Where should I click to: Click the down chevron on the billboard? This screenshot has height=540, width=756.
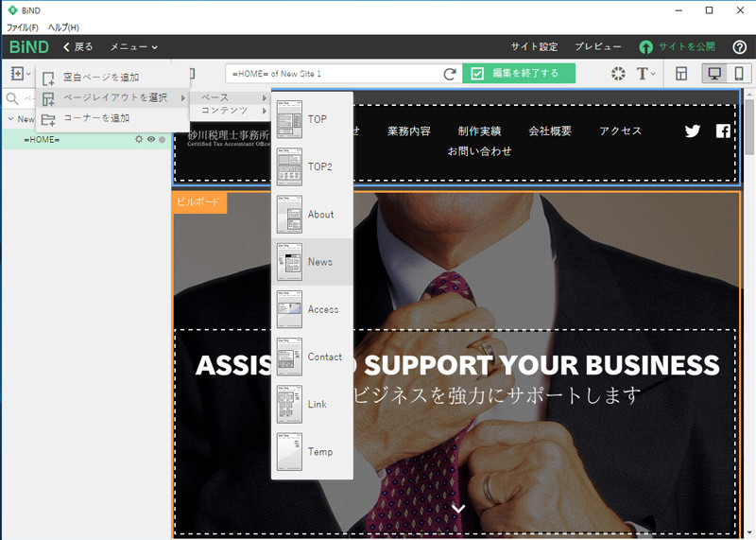pos(458,508)
